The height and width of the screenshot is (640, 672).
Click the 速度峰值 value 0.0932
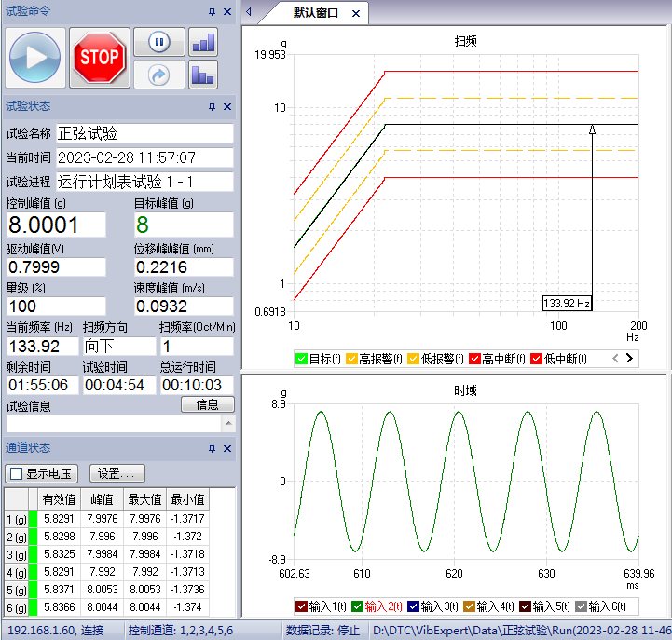(184, 306)
